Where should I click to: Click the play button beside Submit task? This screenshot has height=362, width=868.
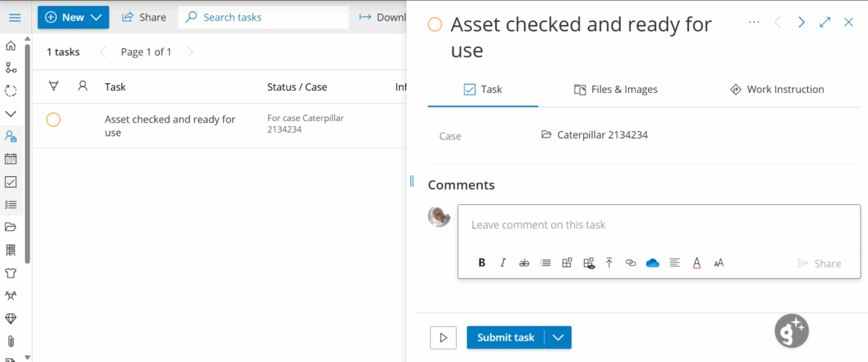(443, 338)
